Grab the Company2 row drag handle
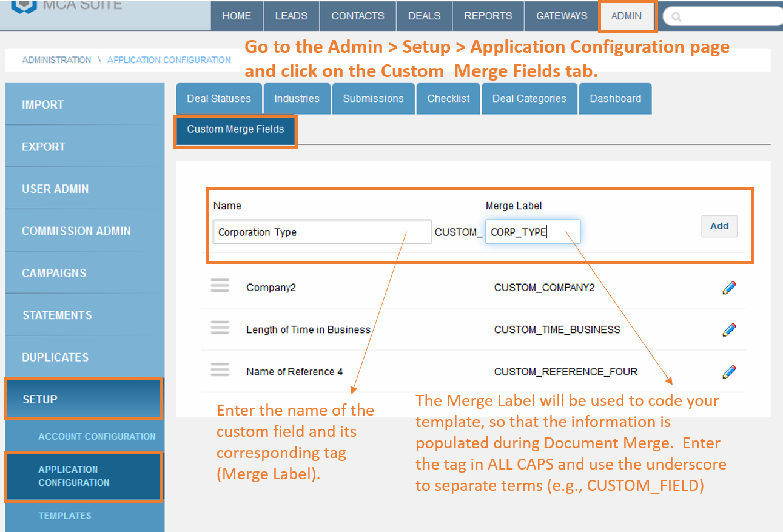 point(220,285)
